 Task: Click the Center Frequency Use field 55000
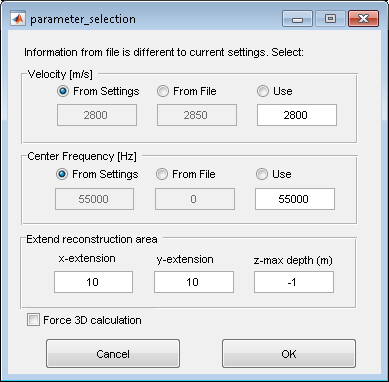295,199
